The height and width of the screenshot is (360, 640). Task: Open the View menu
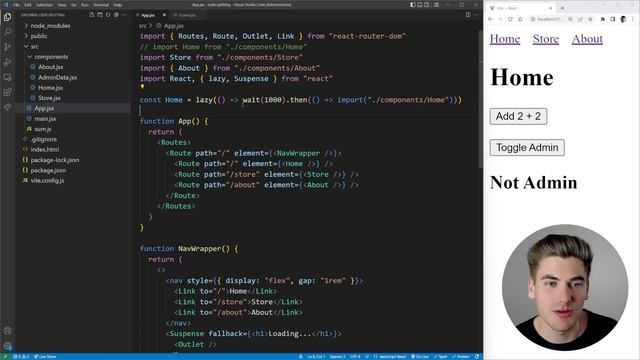point(62,5)
